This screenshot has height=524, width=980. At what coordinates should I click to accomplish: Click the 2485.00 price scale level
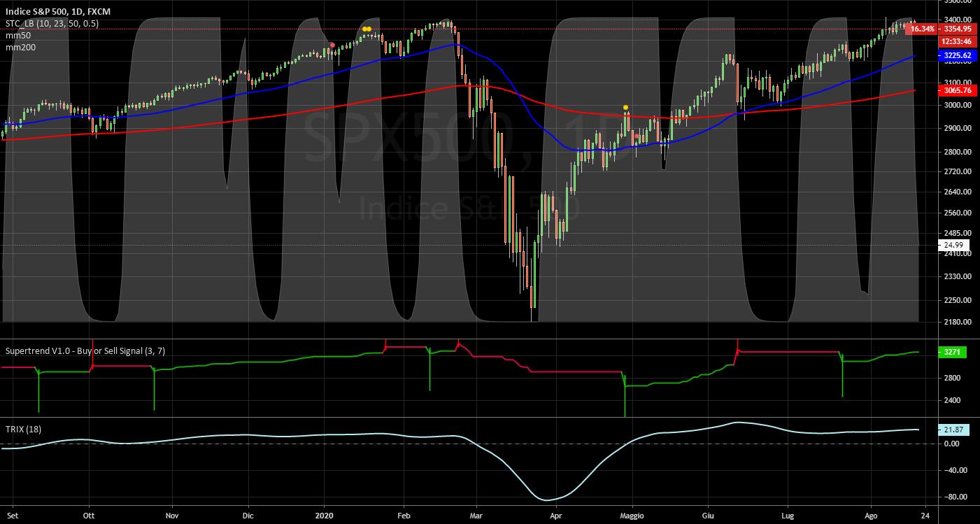[958, 233]
